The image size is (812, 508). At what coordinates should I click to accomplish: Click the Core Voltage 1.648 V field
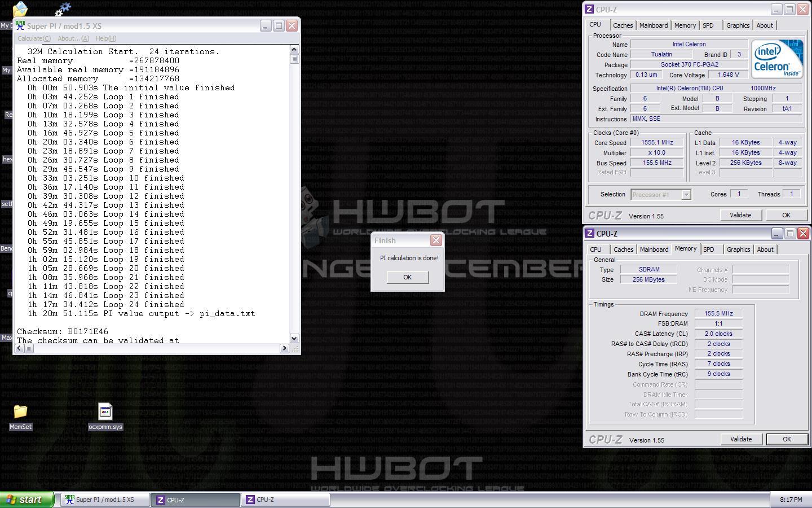click(728, 75)
